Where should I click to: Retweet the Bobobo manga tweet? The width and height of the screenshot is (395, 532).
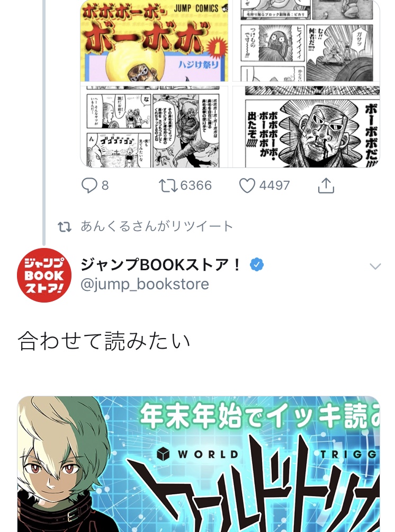tap(168, 185)
